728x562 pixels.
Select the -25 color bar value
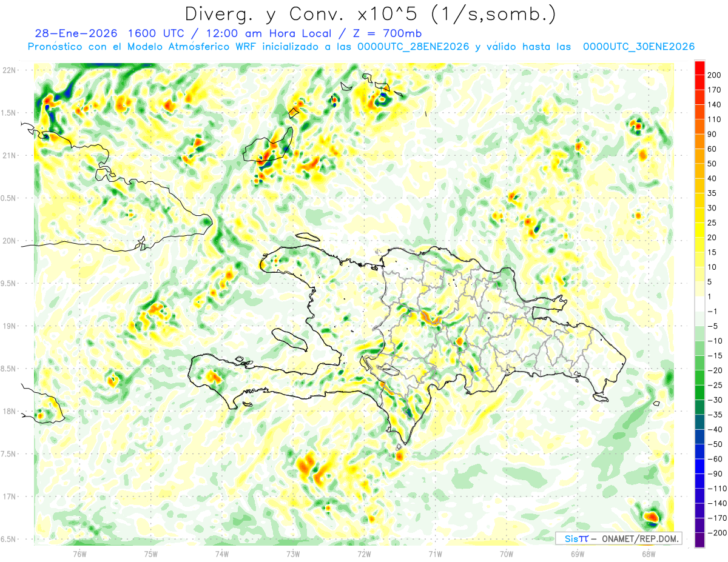coord(715,386)
